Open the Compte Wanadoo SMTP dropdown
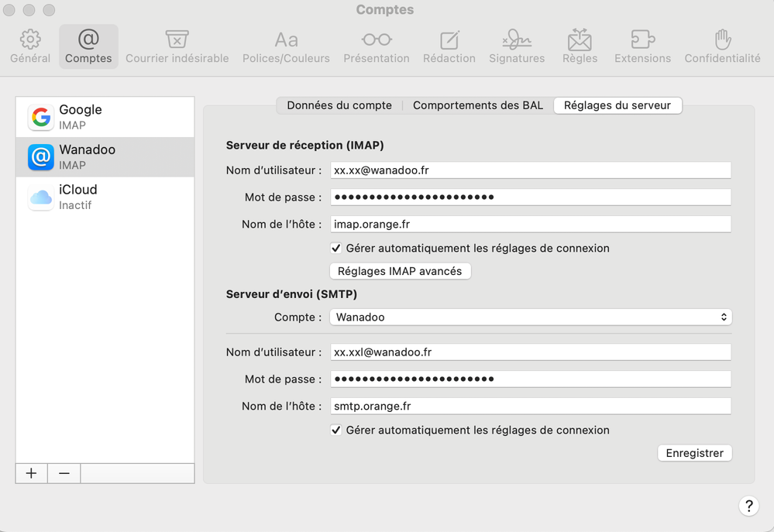 (x=531, y=317)
